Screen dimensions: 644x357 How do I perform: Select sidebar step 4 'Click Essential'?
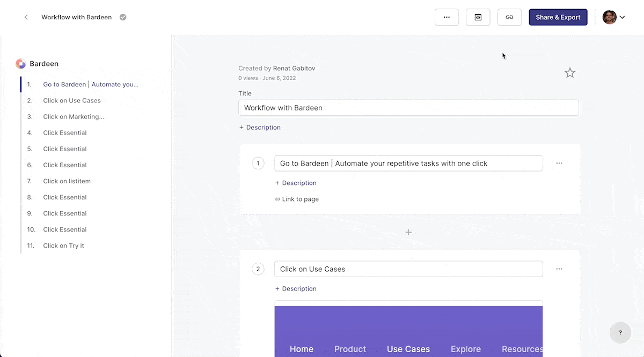[65, 132]
